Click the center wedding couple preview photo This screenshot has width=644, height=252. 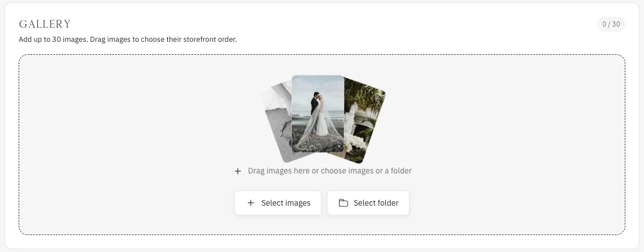tap(317, 114)
